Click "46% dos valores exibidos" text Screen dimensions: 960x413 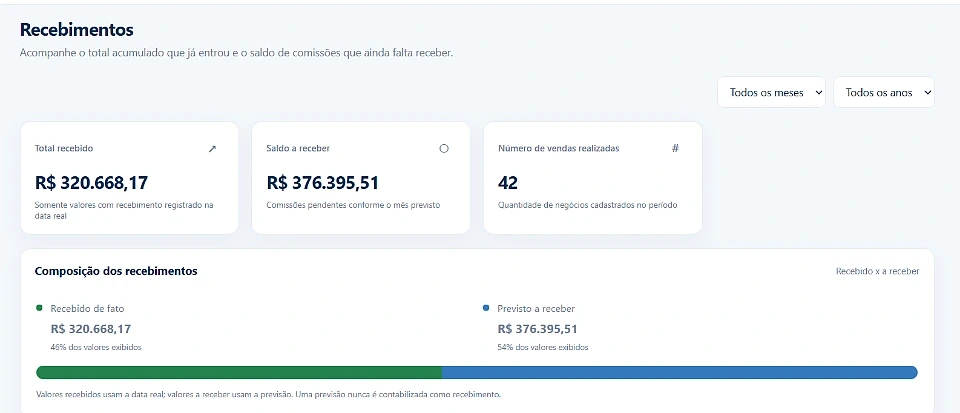(x=96, y=347)
